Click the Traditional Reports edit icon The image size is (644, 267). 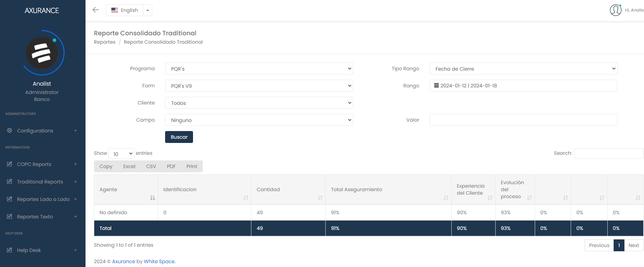(9, 181)
